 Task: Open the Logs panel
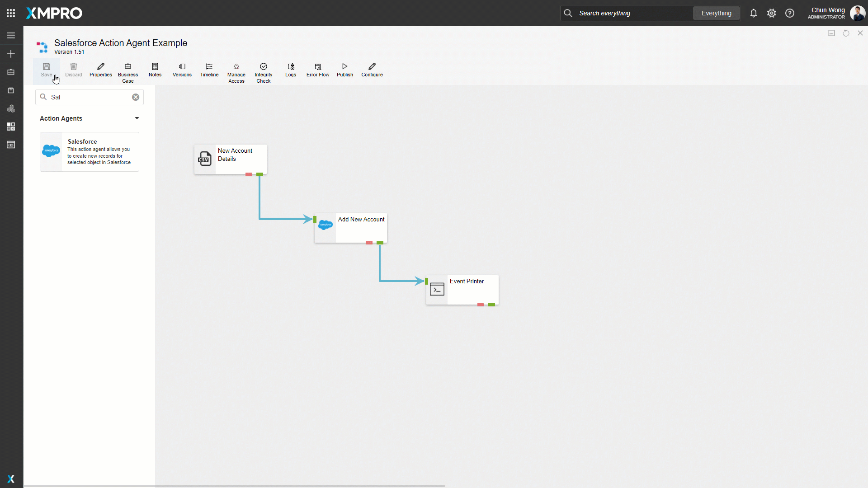[291, 70]
